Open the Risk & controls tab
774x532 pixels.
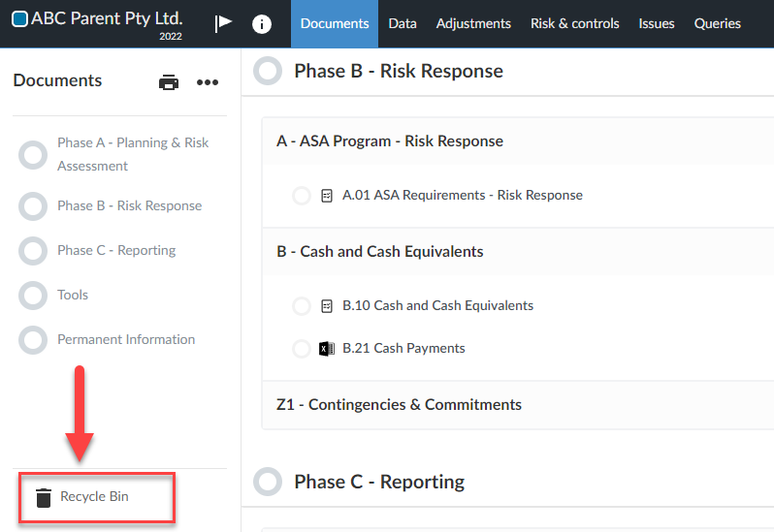click(574, 23)
